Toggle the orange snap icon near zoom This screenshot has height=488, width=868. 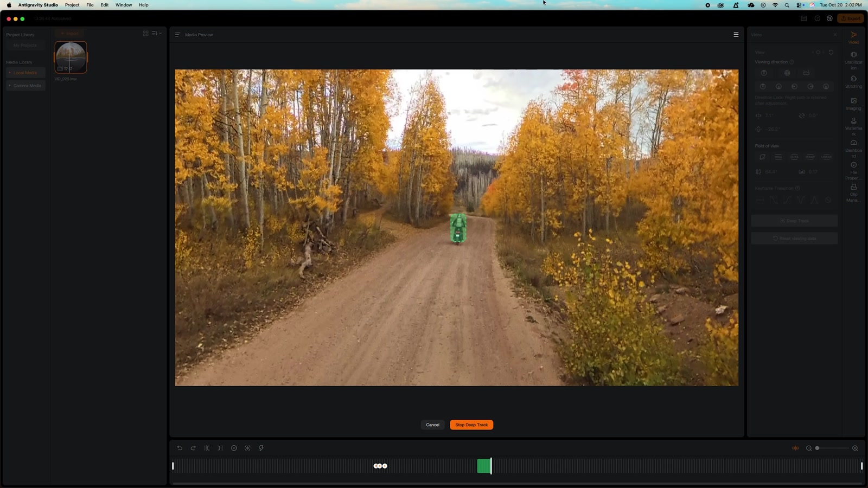(x=795, y=448)
